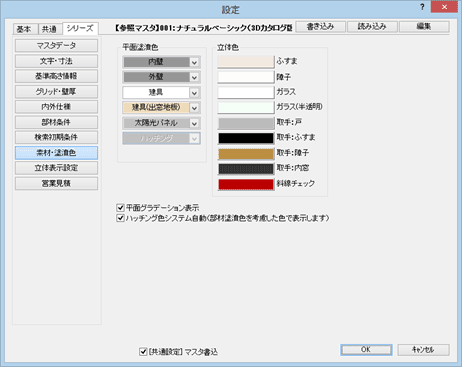Select the red 斜線チェック color swatch
462x367 pixels.
(246, 184)
